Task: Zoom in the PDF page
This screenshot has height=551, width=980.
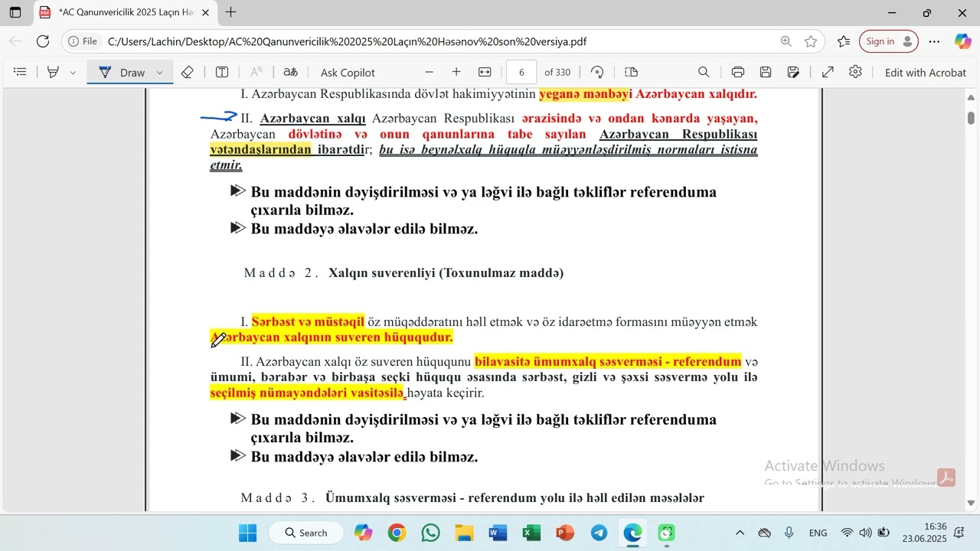Action: (x=456, y=72)
